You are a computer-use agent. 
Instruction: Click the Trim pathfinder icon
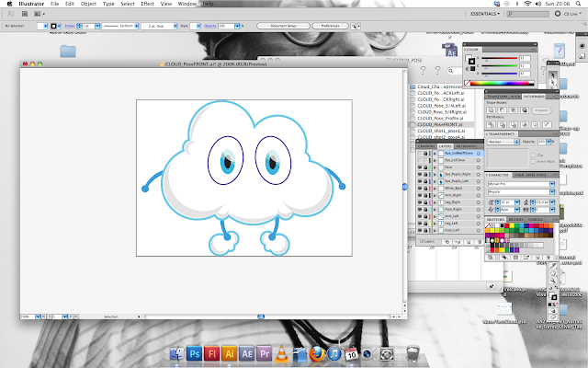pyautogui.click(x=503, y=124)
